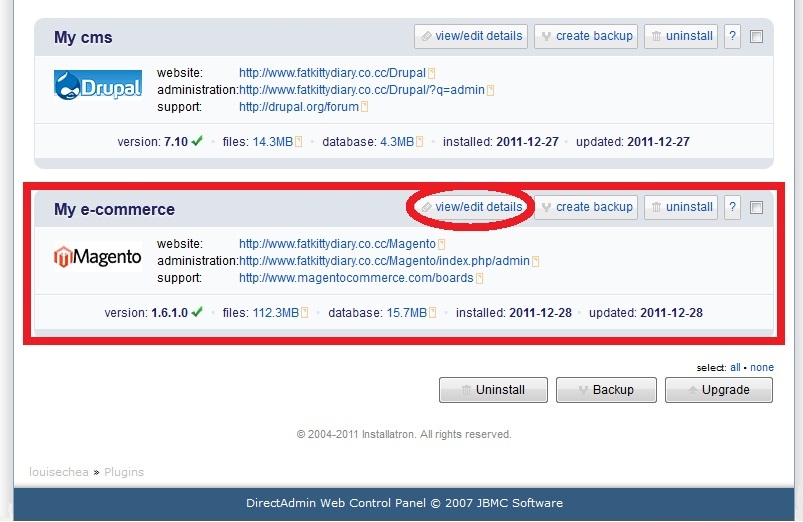Uninstall the My cms Drupal install
This screenshot has height=522, width=803.
tap(681, 36)
